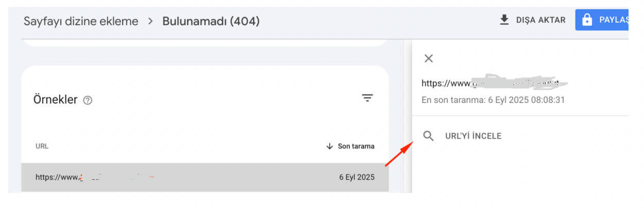The image size is (644, 208).
Task: Sort by Son tarama column label
Action: pos(356,146)
